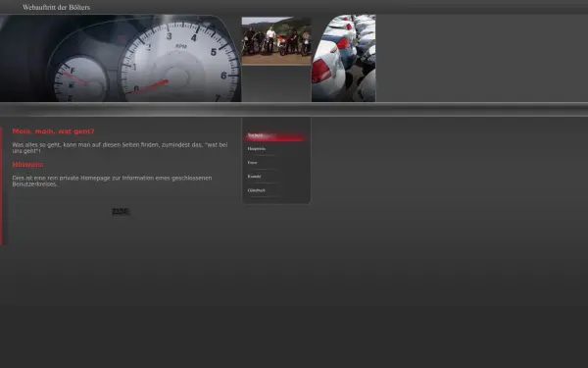This screenshot has width=588, height=368.
Task: Click the paragraph starting Was alles so geht
Action: [120, 147]
